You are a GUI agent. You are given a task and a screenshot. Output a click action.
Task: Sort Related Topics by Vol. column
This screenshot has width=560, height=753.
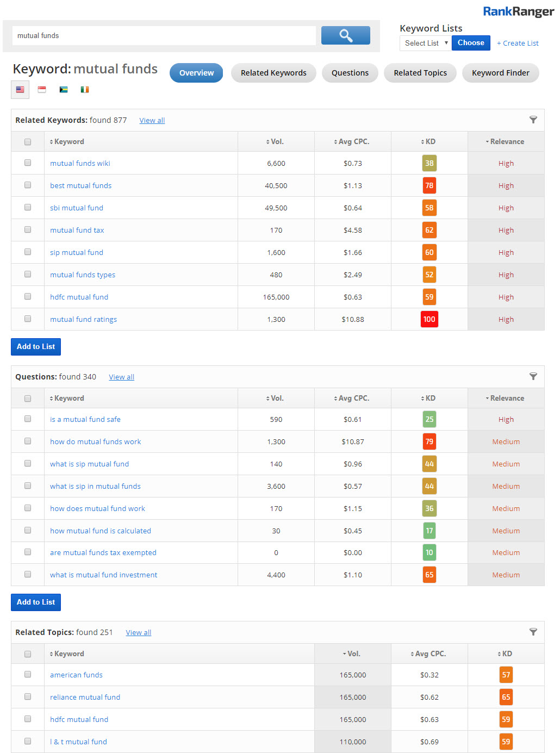[352, 654]
